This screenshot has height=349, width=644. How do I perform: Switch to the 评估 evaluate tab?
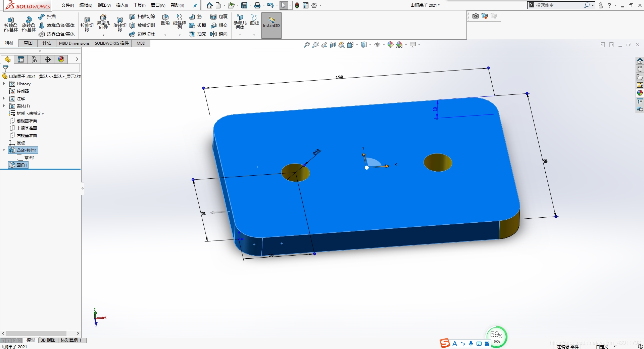click(x=47, y=43)
